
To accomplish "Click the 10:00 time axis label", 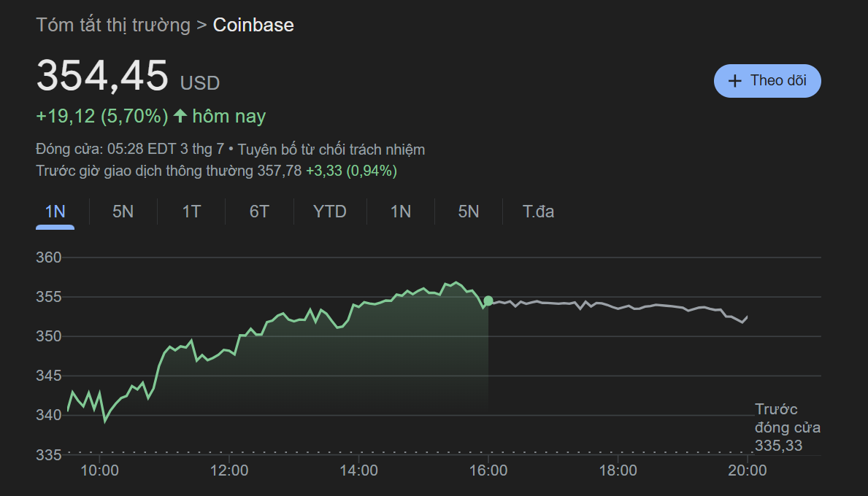I will point(99,470).
